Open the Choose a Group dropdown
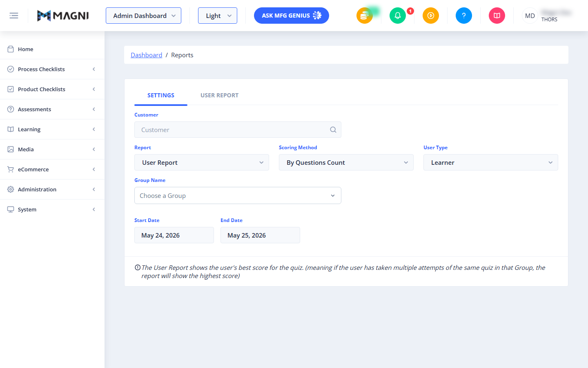 238,195
